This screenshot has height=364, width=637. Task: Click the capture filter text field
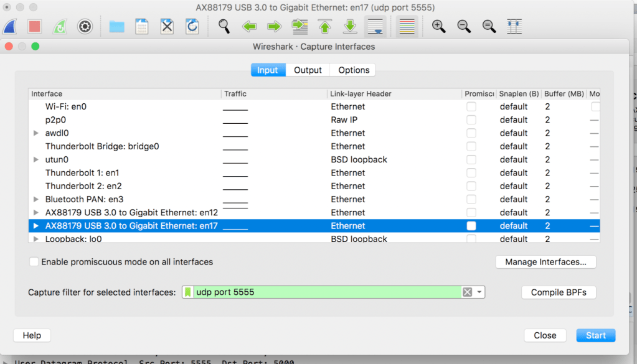click(327, 292)
